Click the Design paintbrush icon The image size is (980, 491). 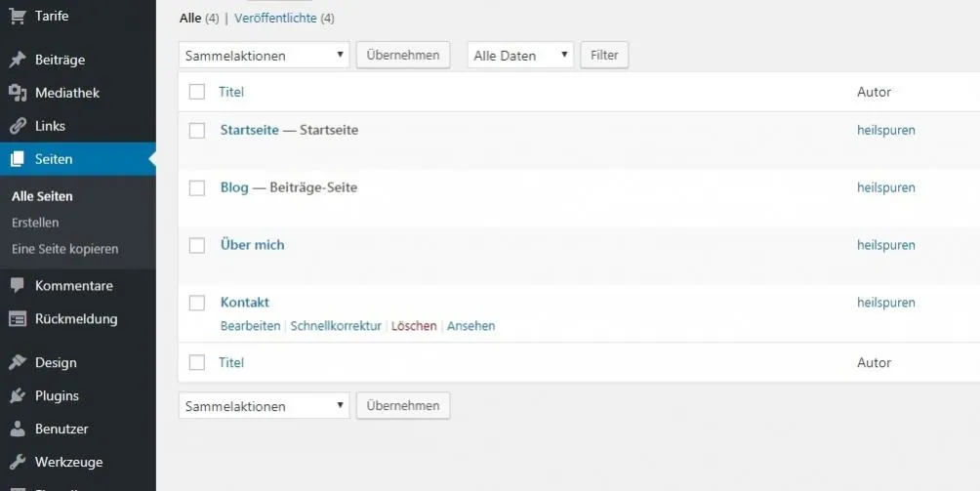point(18,362)
